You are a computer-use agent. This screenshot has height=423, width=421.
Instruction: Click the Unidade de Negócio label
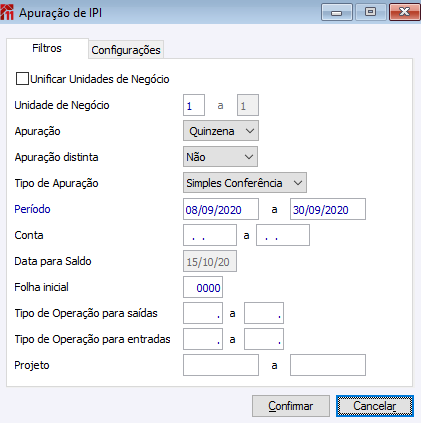coord(62,105)
